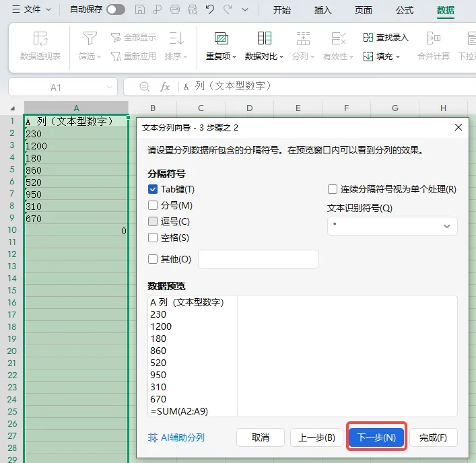Click the 取消 button
This screenshot has height=463, width=476.
pos(261,437)
